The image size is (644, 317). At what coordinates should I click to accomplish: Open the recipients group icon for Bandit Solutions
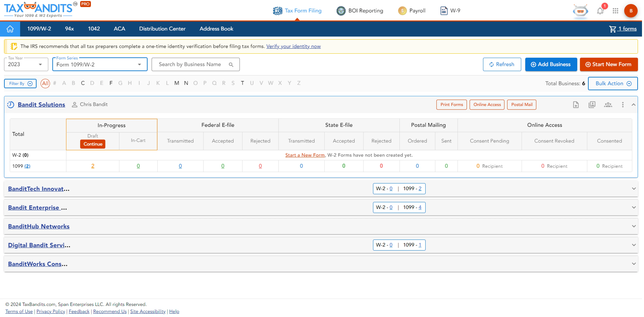click(608, 104)
